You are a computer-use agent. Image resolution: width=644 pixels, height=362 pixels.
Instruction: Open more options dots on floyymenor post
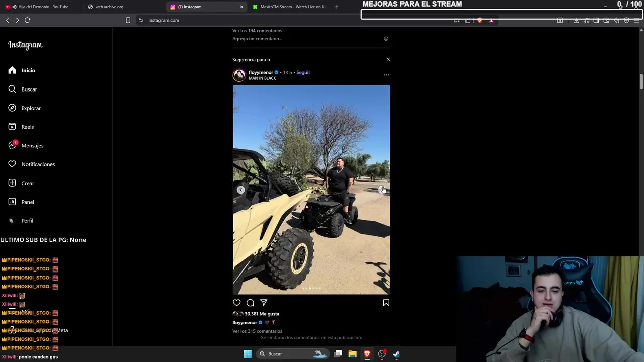coord(386,75)
